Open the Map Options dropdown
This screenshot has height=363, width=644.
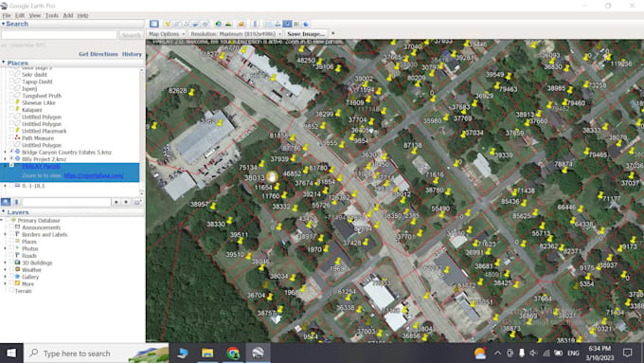click(167, 34)
